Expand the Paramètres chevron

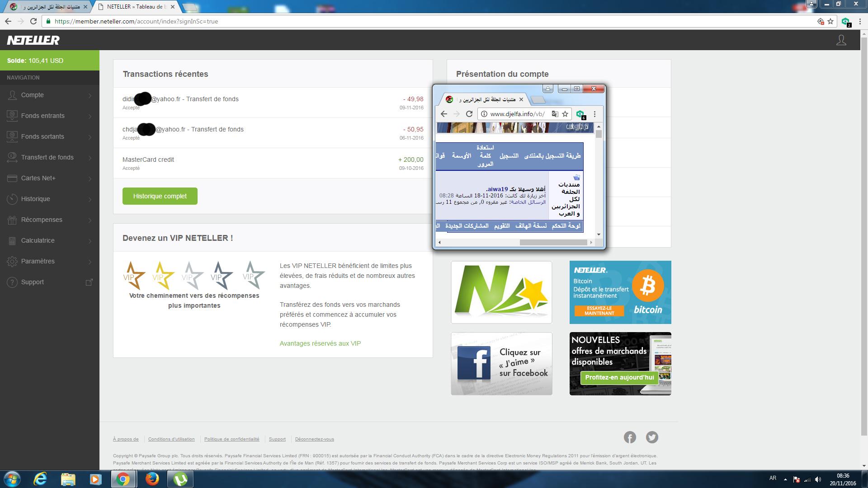(90, 262)
